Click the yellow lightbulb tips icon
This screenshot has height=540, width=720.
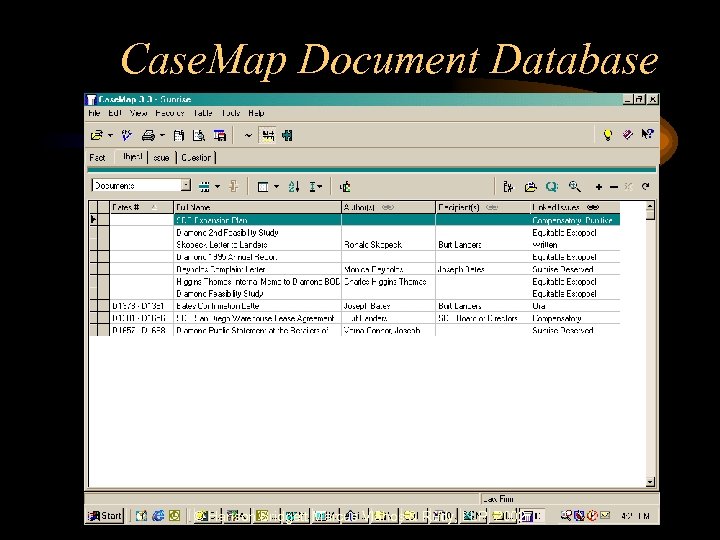tap(608, 135)
